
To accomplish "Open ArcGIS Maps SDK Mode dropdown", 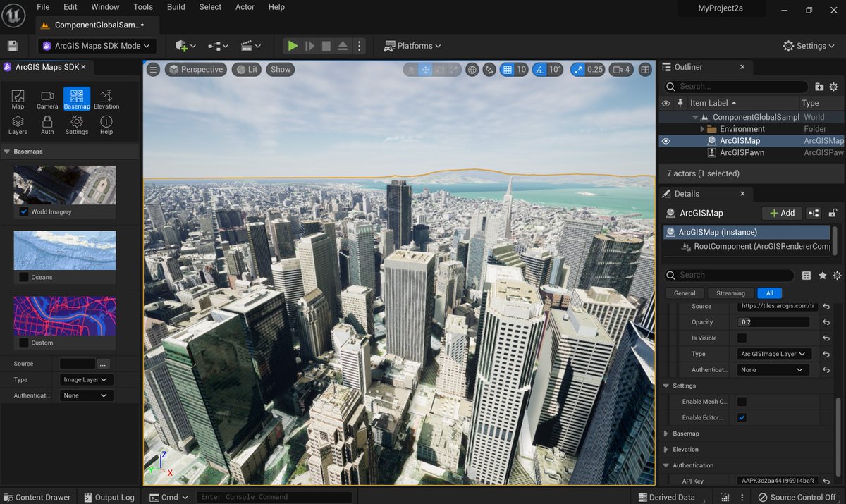I will click(x=97, y=46).
